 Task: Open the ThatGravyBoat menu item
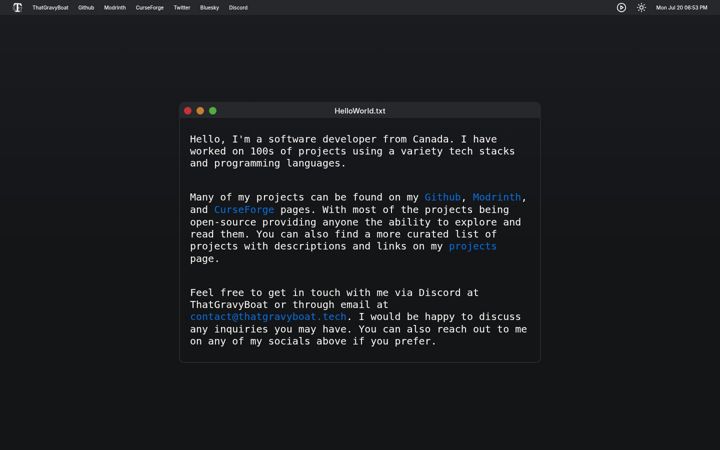pos(51,8)
